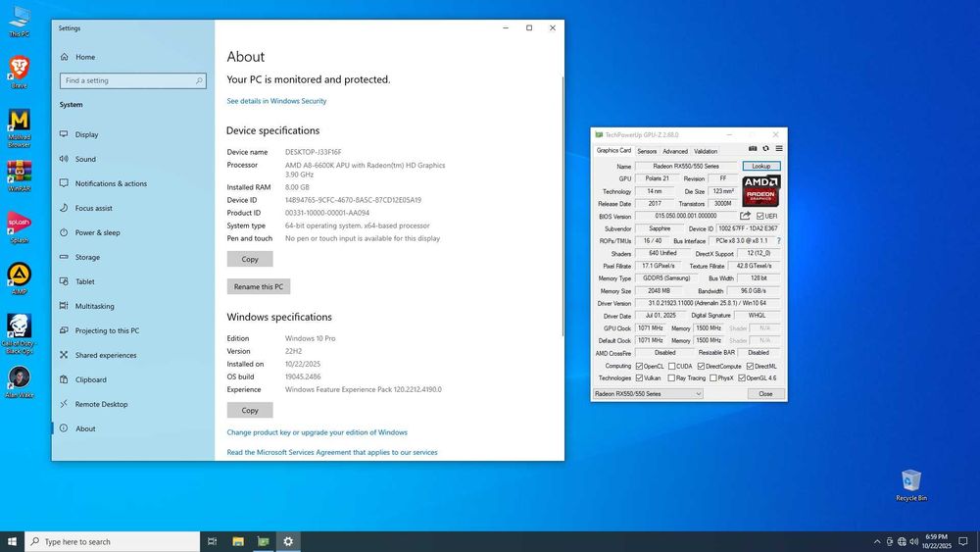Open File Explorer from the taskbar

click(x=238, y=541)
